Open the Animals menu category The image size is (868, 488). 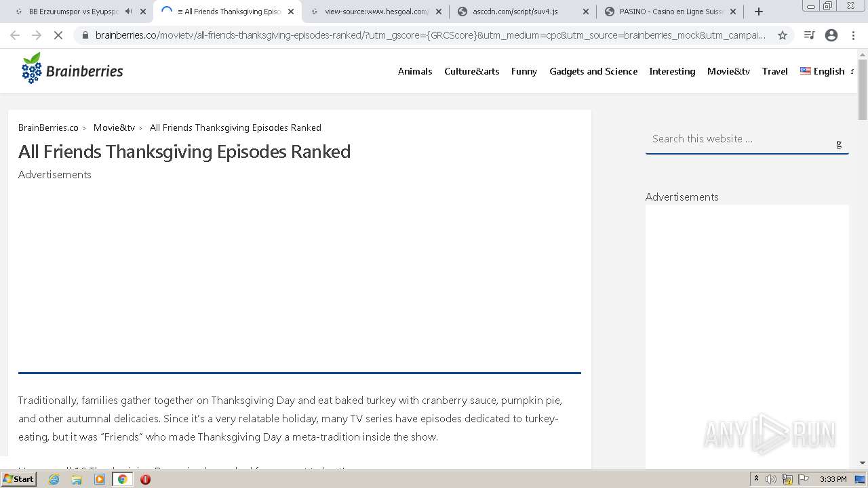click(x=415, y=71)
